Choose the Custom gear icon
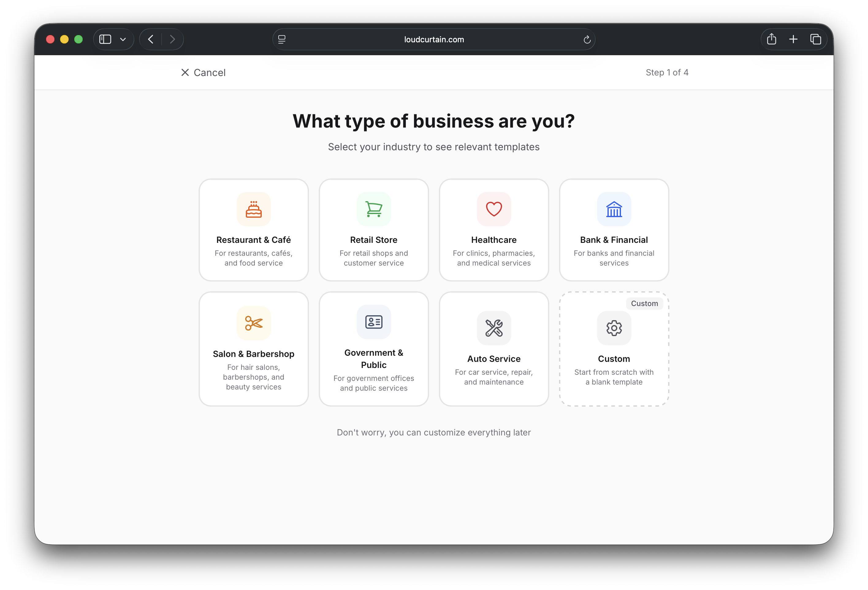This screenshot has height=590, width=868. (614, 328)
